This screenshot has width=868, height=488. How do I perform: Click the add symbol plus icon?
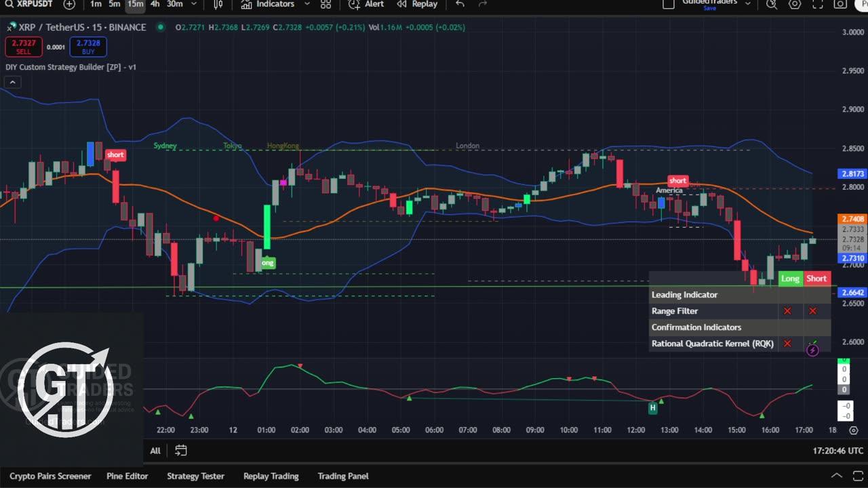[69, 4]
